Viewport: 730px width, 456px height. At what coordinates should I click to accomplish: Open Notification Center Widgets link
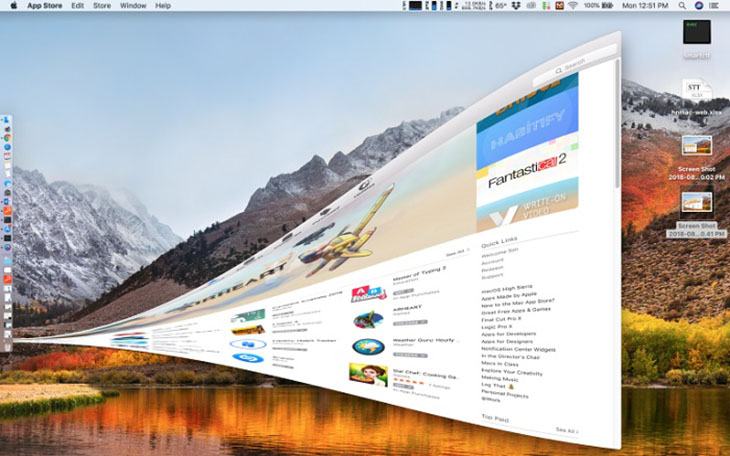[x=518, y=349]
